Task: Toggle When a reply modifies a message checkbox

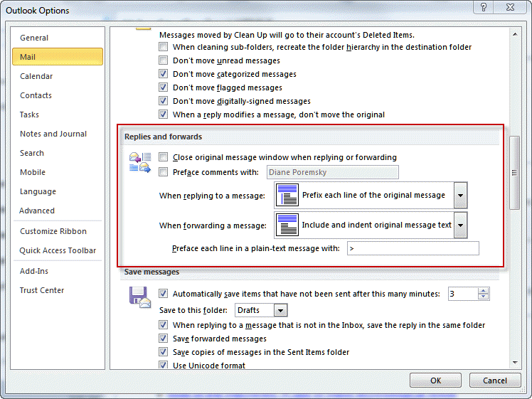Action: point(163,115)
